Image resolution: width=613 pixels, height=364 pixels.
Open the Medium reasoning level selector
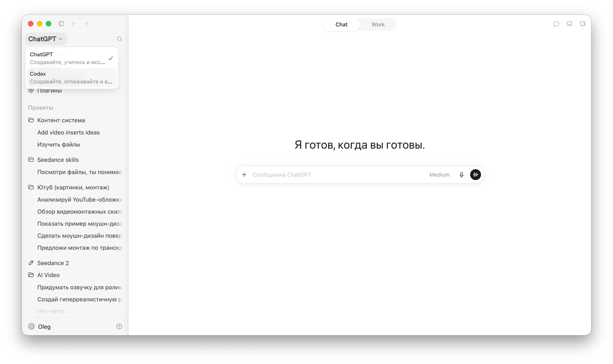[x=439, y=175]
